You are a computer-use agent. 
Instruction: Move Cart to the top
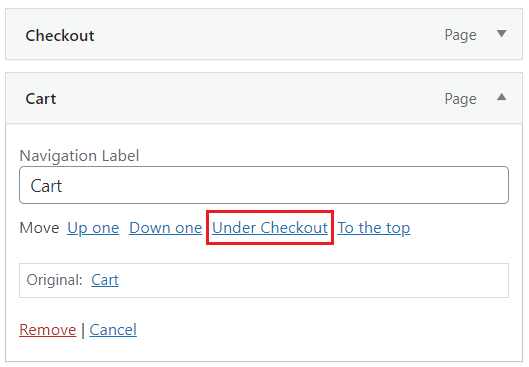(374, 228)
